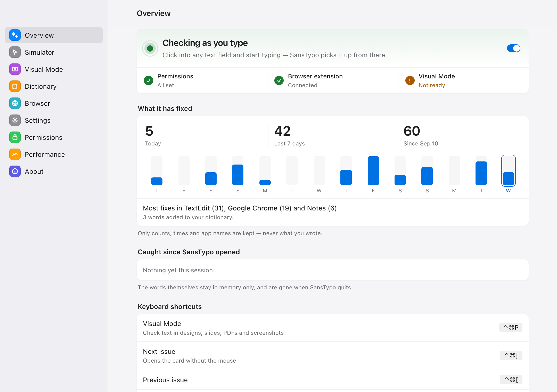Click the Permissions lock icon

click(15, 137)
